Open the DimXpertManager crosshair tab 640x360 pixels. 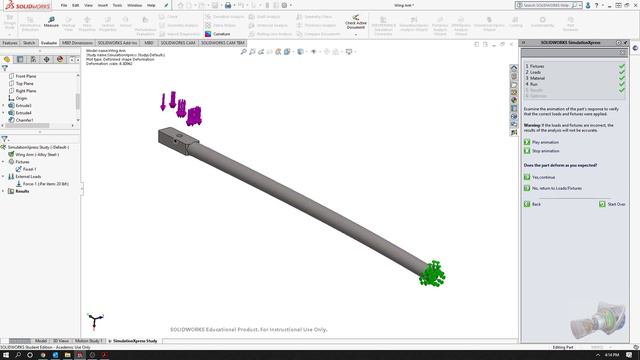pos(47,59)
